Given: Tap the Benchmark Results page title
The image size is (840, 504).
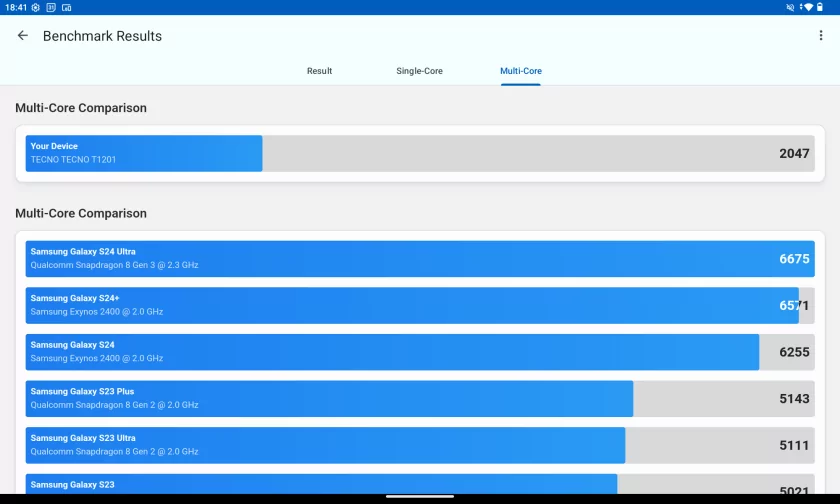Looking at the screenshot, I should (x=102, y=36).
